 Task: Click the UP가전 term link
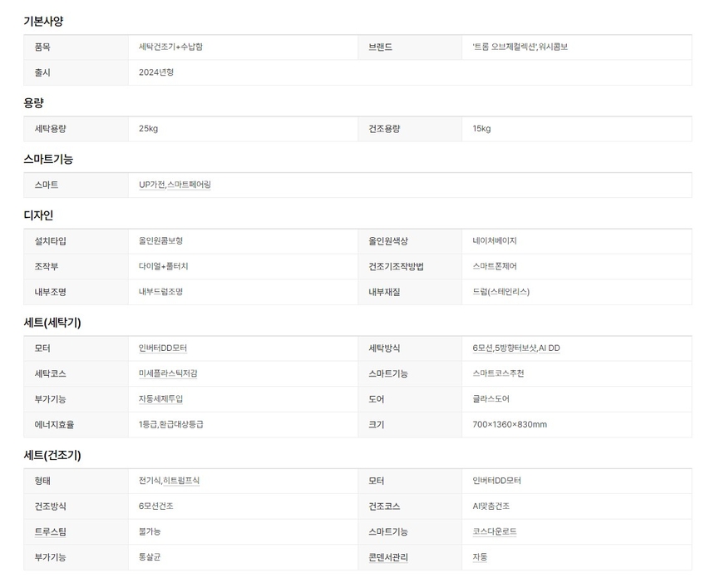151,185
